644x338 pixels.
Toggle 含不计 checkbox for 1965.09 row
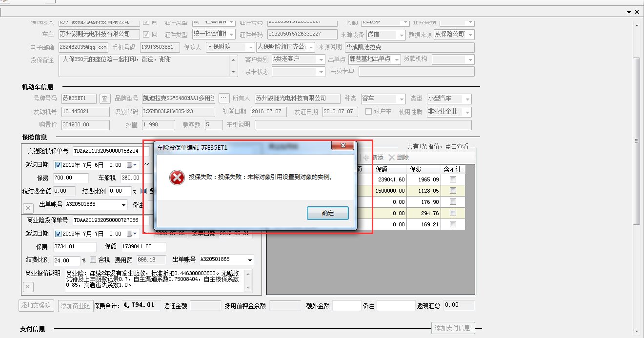453,179
